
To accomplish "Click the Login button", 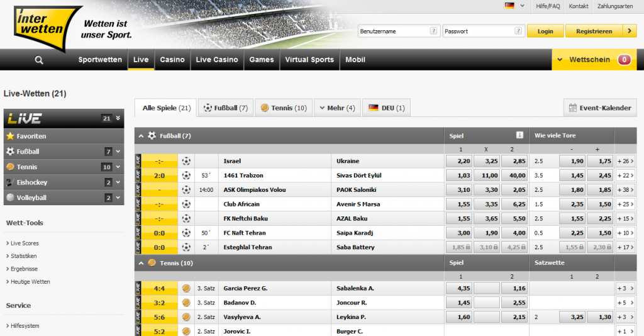I will [545, 31].
